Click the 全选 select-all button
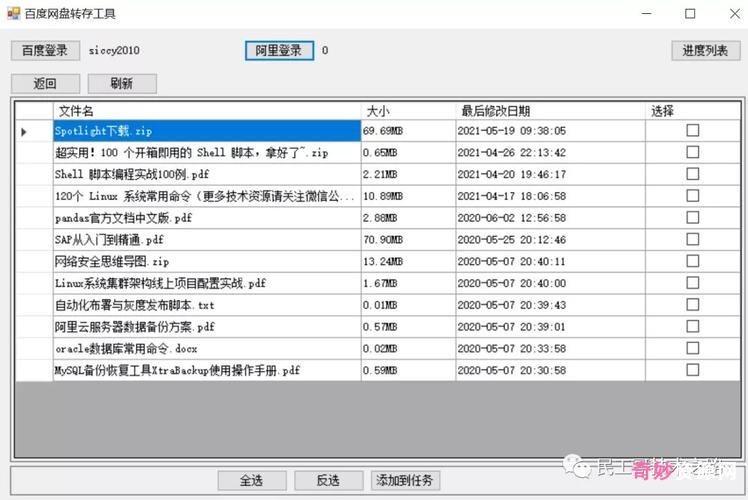Screen dimensions: 748x500 point(252,480)
